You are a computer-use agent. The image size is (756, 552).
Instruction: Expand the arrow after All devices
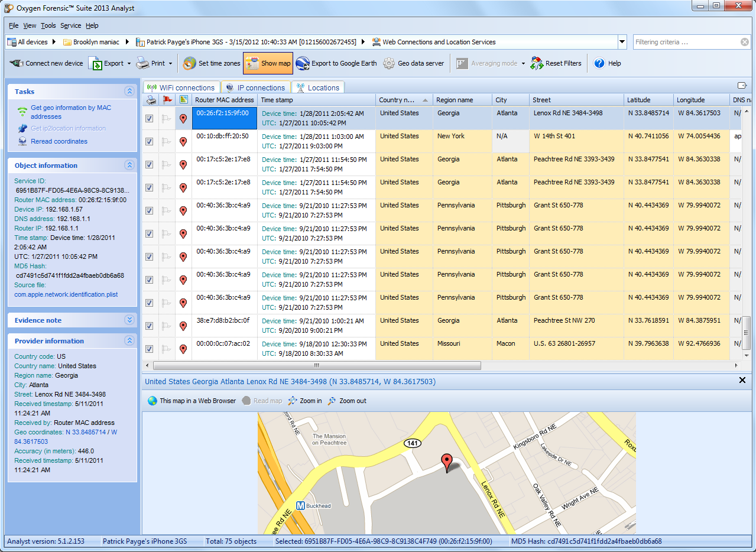click(54, 42)
